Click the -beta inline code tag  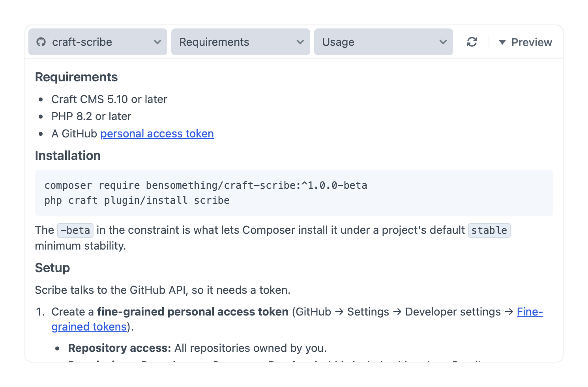tap(75, 230)
